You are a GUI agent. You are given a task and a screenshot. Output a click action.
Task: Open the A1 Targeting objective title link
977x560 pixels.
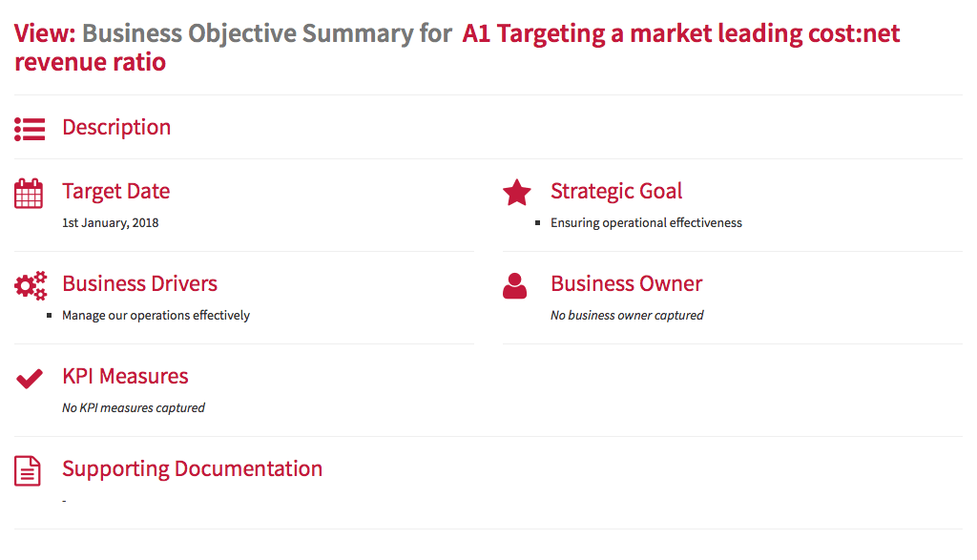point(457,48)
